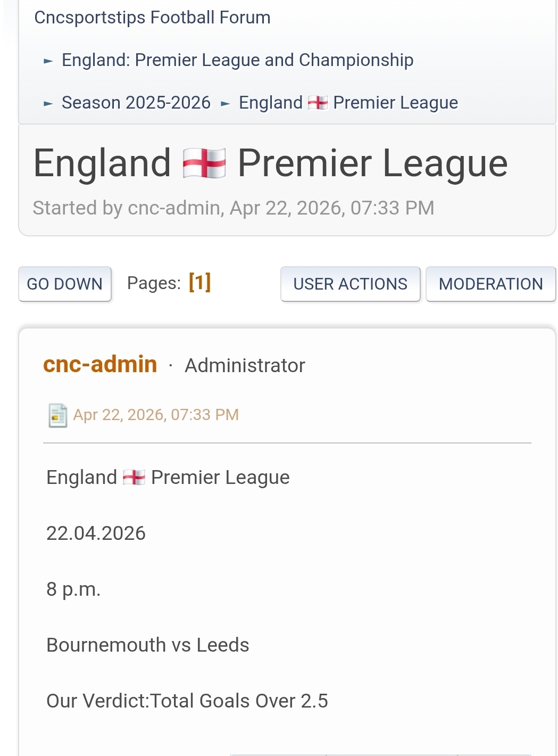The height and width of the screenshot is (756, 558).
Task: Open England: Premier League and Championship breadcrumb
Action: [x=237, y=60]
